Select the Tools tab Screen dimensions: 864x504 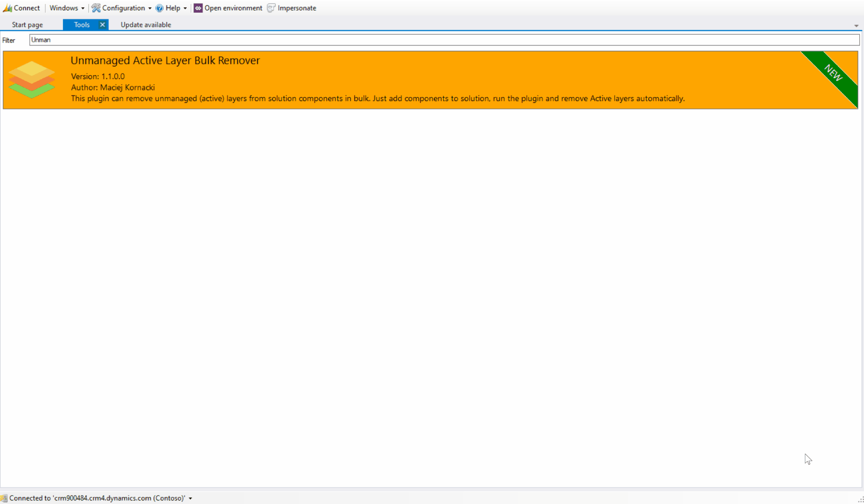81,25
